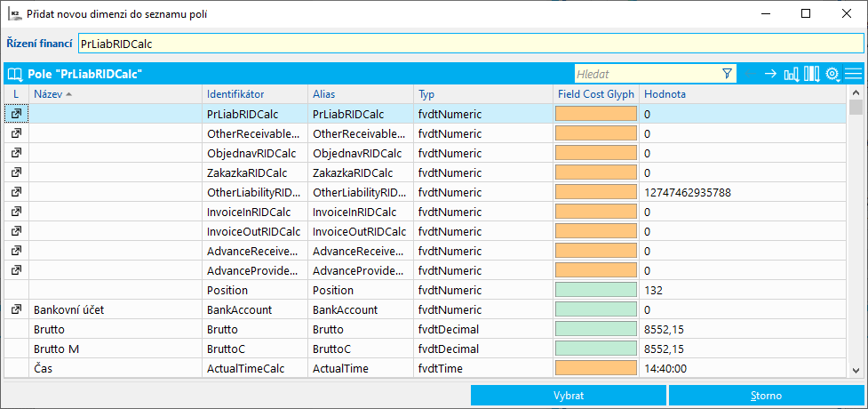This screenshot has width=868, height=409.
Task: Open the hamburger menu in panel header
Action: click(x=854, y=74)
